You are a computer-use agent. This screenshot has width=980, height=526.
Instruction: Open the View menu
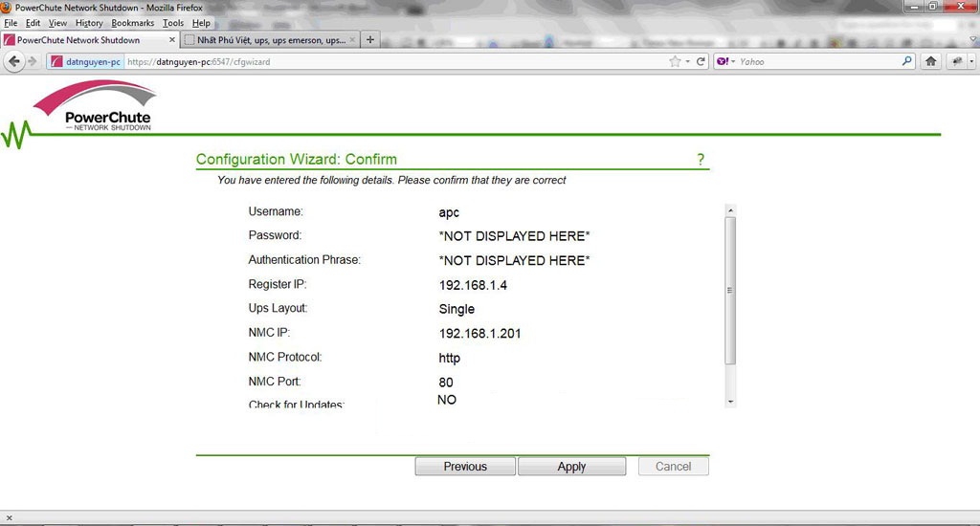pos(57,23)
